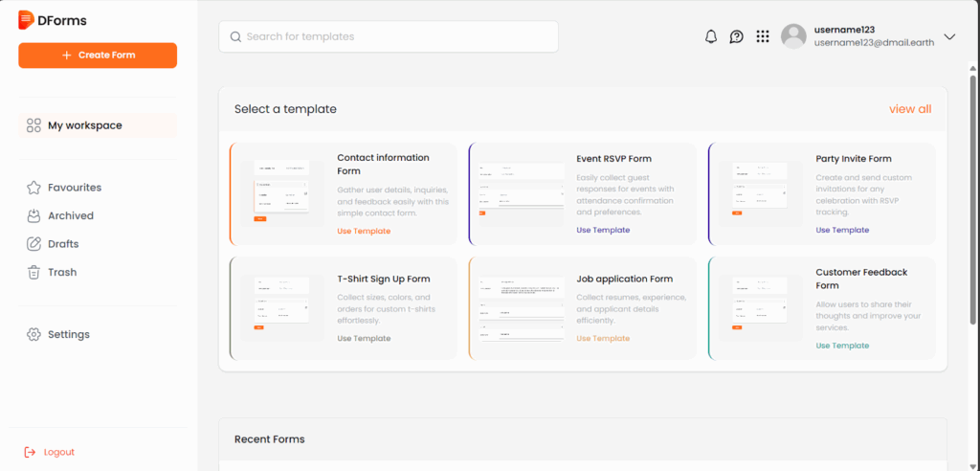Use Template for Job application Form
Screen dimensions: 980x471
click(x=603, y=338)
